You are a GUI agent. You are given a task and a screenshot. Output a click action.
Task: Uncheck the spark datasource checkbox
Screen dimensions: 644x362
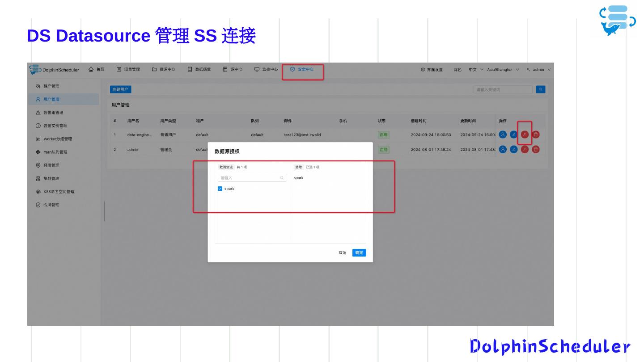pos(220,189)
